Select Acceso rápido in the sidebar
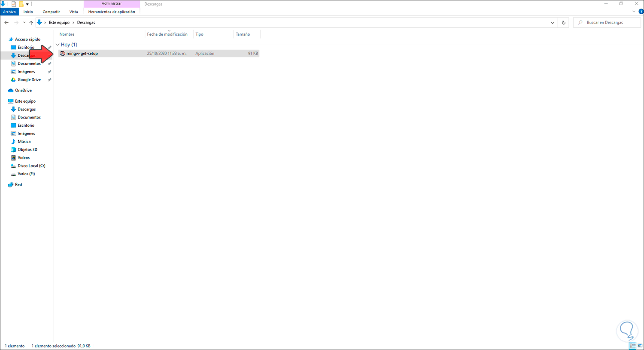The width and height of the screenshot is (644, 350). (x=28, y=40)
